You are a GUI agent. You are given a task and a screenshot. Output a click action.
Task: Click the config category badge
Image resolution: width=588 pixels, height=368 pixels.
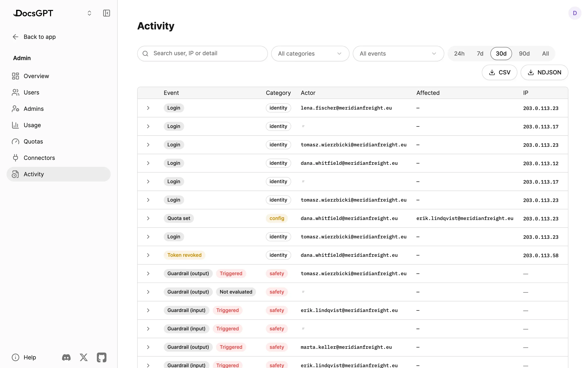[x=277, y=218]
